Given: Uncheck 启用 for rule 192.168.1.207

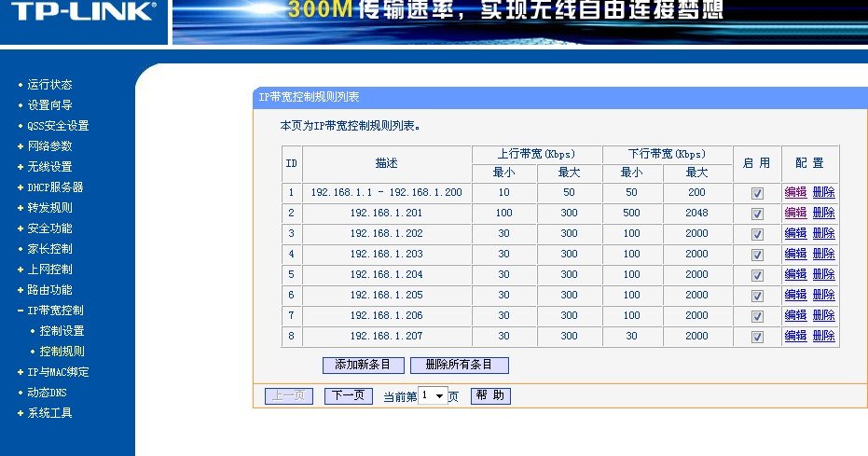Looking at the screenshot, I should (x=757, y=337).
